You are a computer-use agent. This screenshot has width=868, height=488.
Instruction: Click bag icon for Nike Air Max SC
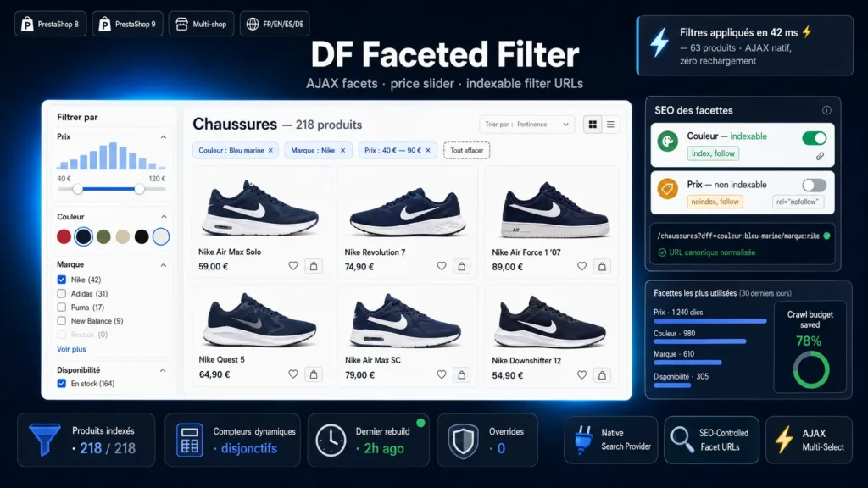tap(462, 375)
